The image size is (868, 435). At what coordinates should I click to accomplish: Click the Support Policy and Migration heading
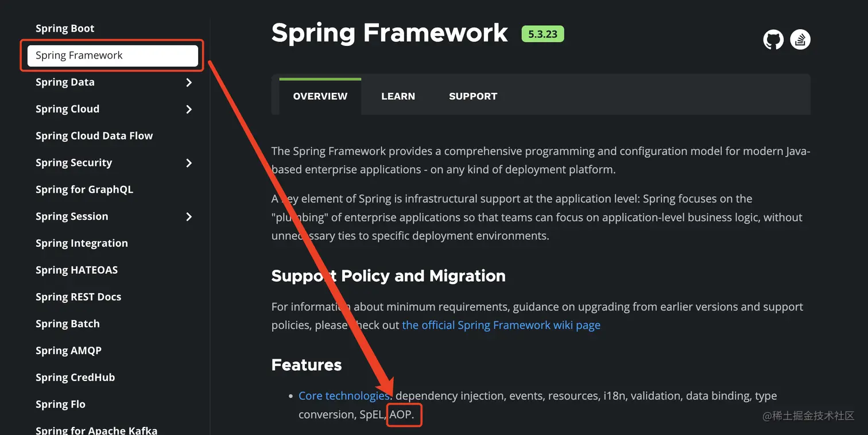point(388,276)
